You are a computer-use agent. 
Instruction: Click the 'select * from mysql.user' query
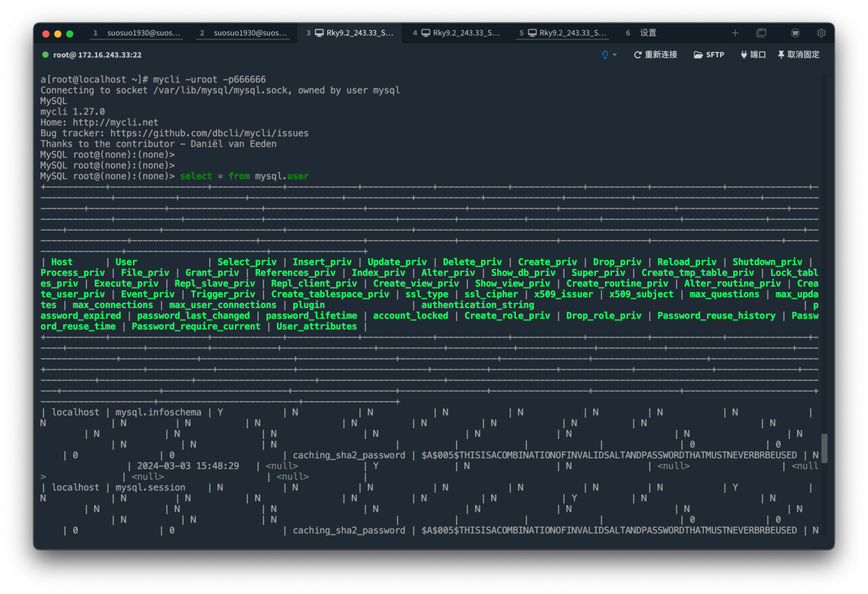click(x=244, y=176)
